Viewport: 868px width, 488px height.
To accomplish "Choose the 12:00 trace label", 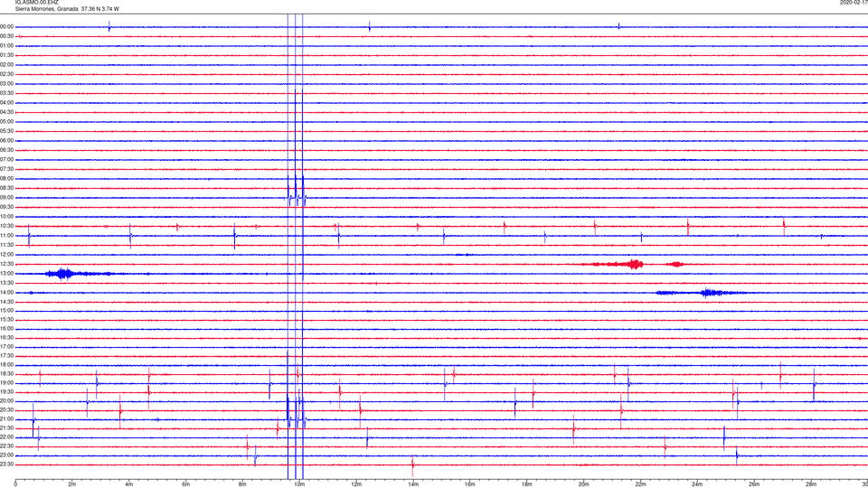I will (x=6, y=255).
